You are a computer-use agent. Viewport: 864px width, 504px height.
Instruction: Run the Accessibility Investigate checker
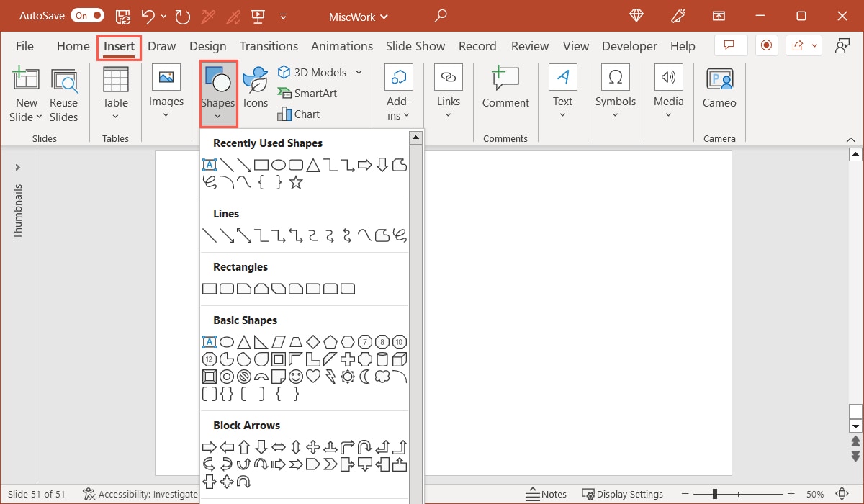click(x=140, y=494)
